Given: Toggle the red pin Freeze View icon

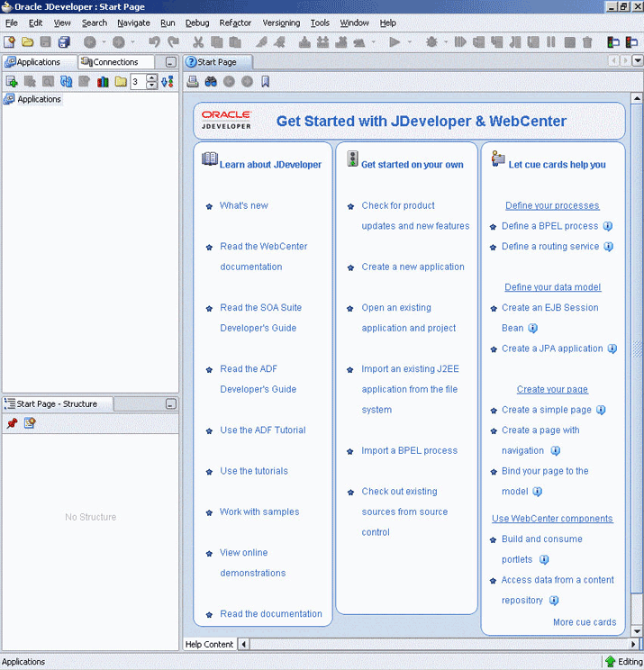Looking at the screenshot, I should coord(12,423).
